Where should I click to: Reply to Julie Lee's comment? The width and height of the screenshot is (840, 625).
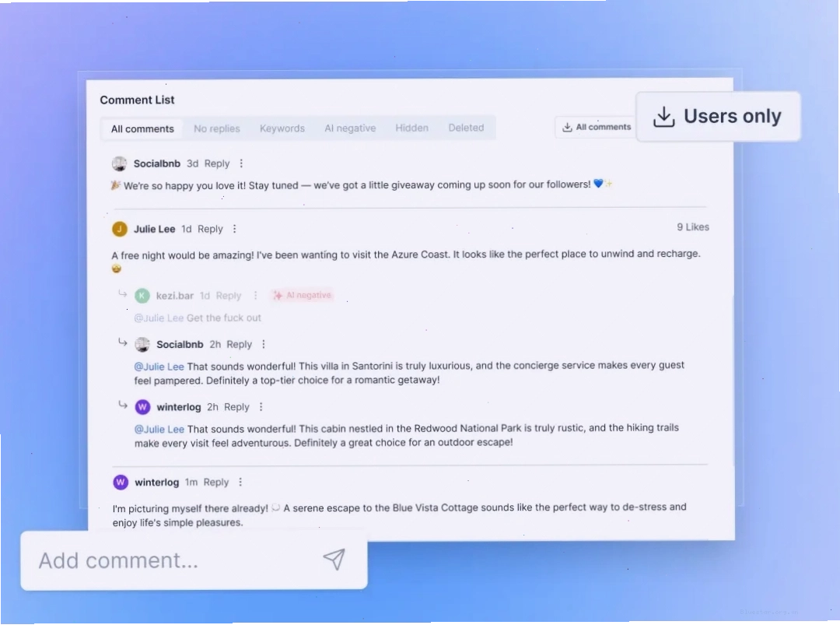pyautogui.click(x=210, y=229)
